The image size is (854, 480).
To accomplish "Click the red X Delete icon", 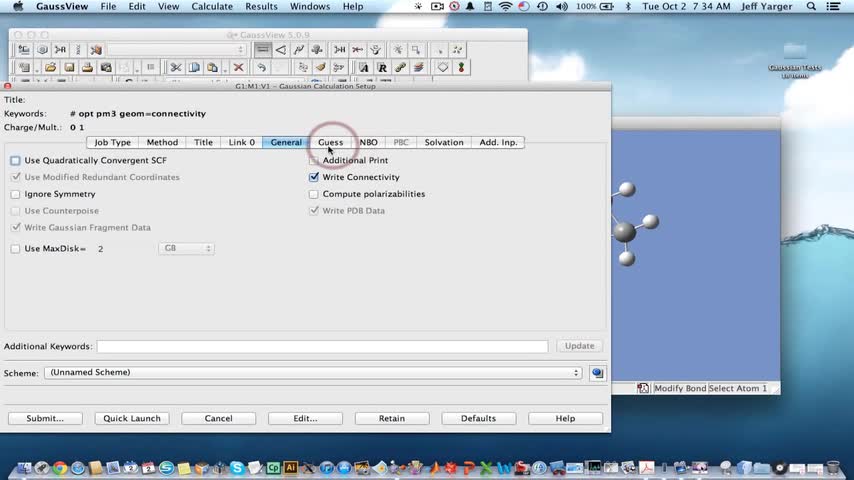I will coord(238,68).
